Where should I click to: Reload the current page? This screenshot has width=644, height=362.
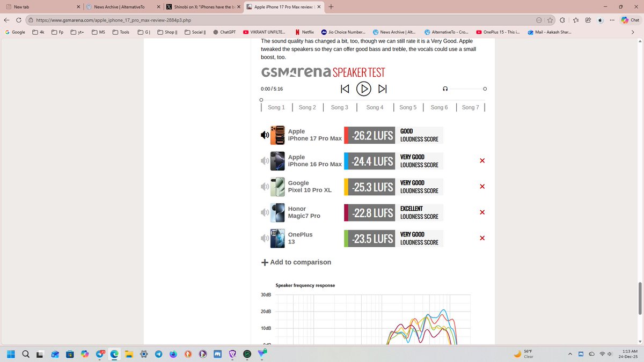point(19,20)
